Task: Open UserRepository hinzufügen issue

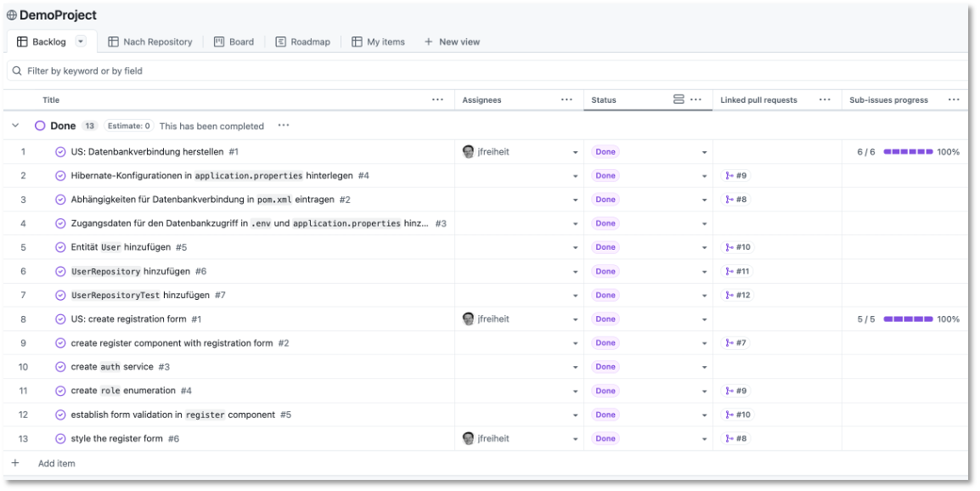Action: tap(131, 272)
